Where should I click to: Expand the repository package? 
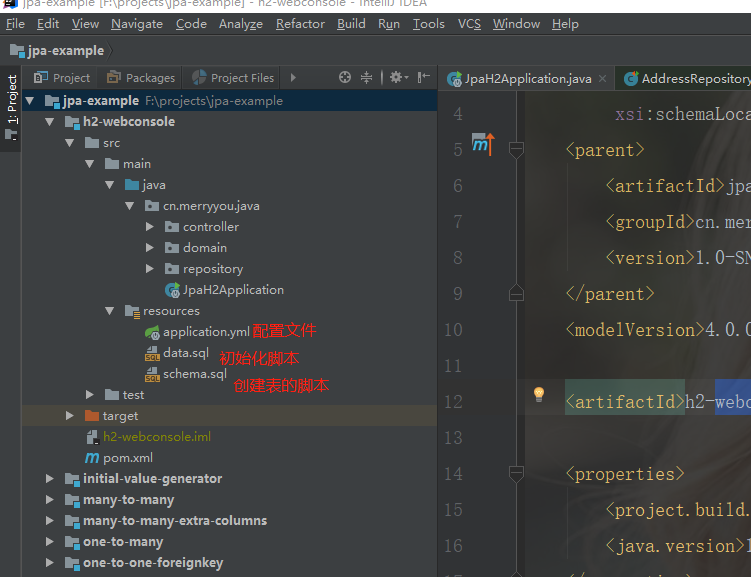(x=149, y=269)
